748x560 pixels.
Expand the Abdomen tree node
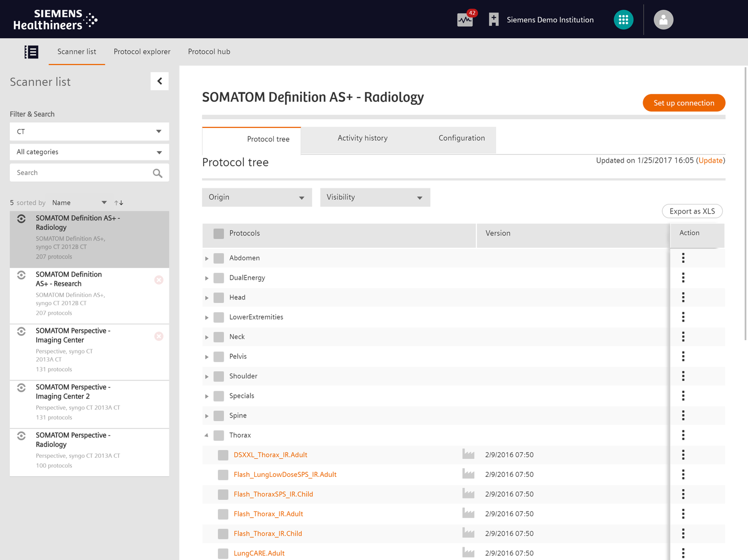coord(207,258)
